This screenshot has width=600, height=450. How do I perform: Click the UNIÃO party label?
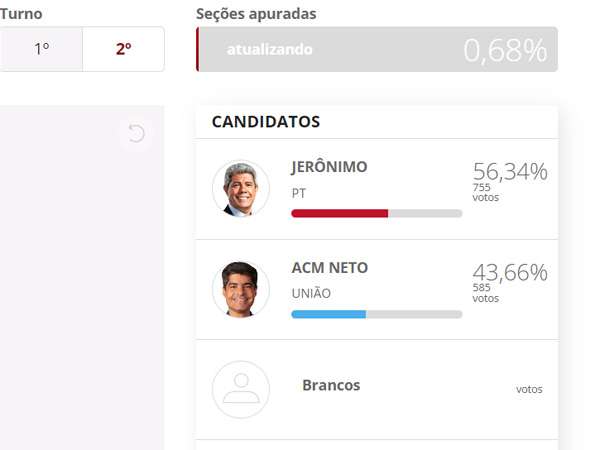[311, 294]
